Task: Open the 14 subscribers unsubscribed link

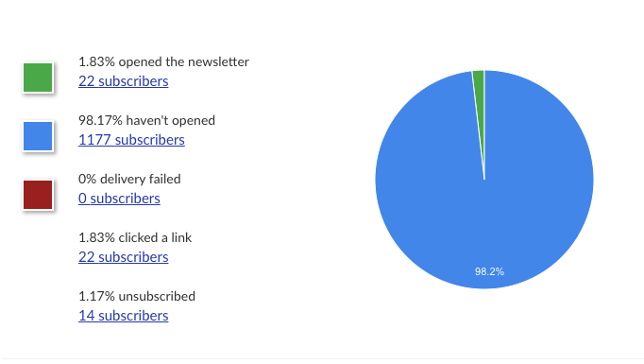Action: 123,316
